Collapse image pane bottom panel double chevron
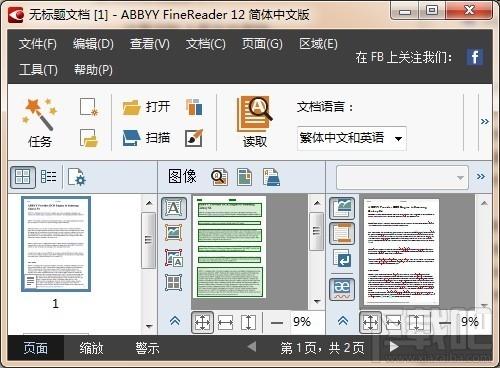Image resolution: width=500 pixels, height=368 pixels. pos(175,322)
